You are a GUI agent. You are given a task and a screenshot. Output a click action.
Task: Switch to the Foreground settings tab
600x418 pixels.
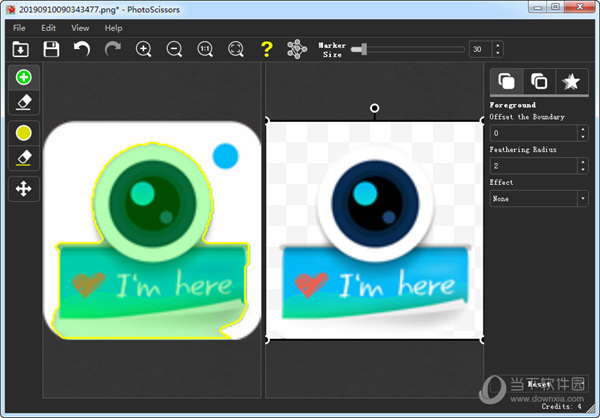pos(506,81)
